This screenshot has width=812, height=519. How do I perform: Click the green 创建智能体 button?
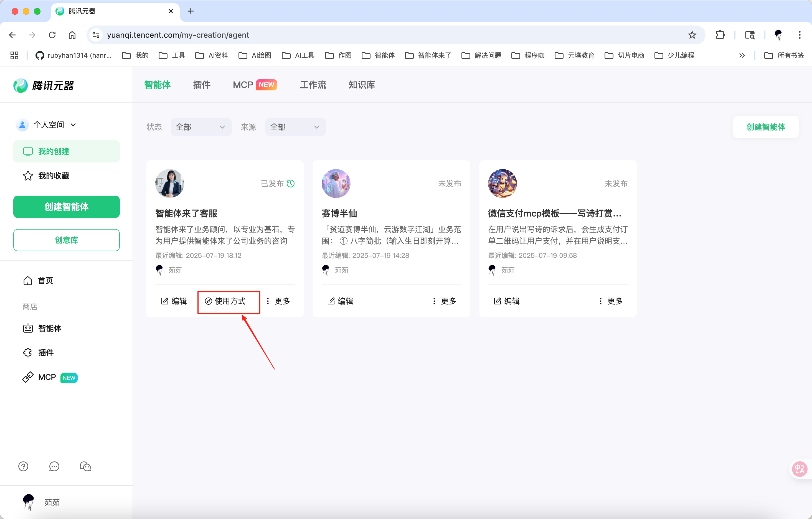[66, 207]
